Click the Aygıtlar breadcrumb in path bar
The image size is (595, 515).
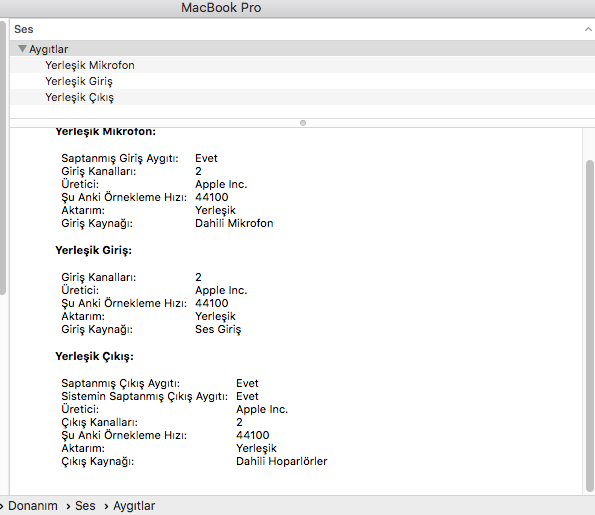point(134,506)
